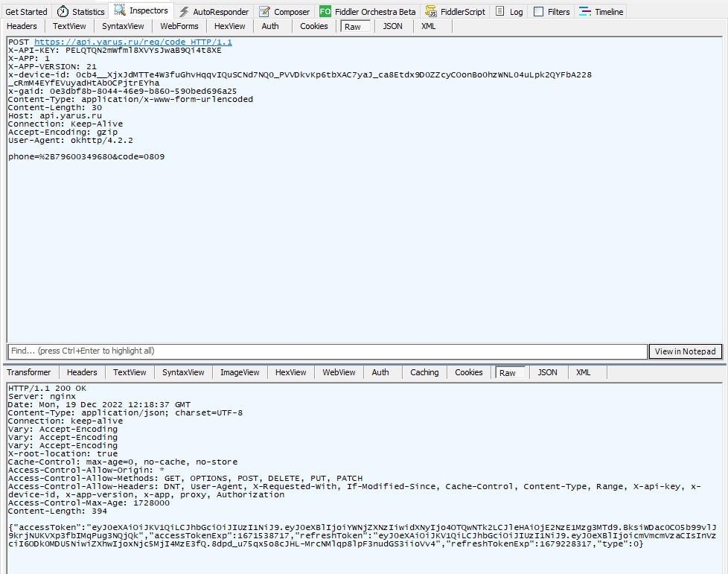Screen dimensions: 728x574
Task: Select request Headers inspector tab
Action: coord(22,26)
